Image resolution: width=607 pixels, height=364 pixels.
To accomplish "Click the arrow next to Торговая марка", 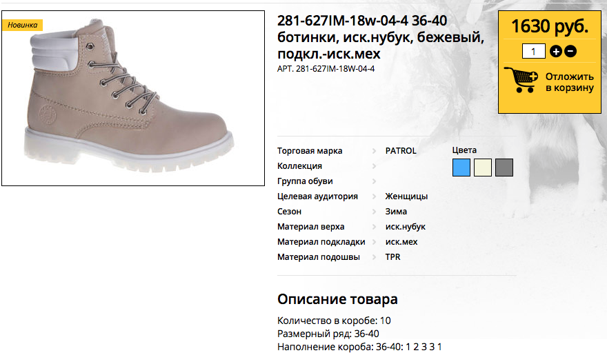I will (x=374, y=151).
